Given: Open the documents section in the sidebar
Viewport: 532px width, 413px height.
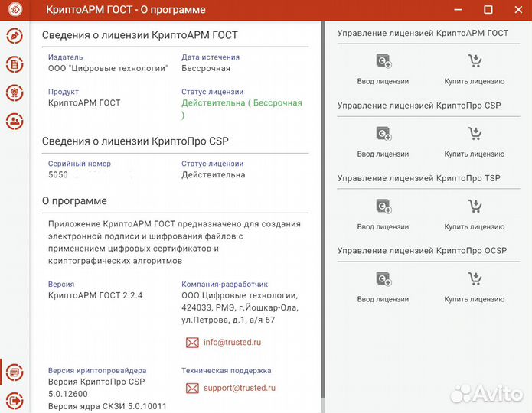Looking at the screenshot, I should pyautogui.click(x=15, y=64).
